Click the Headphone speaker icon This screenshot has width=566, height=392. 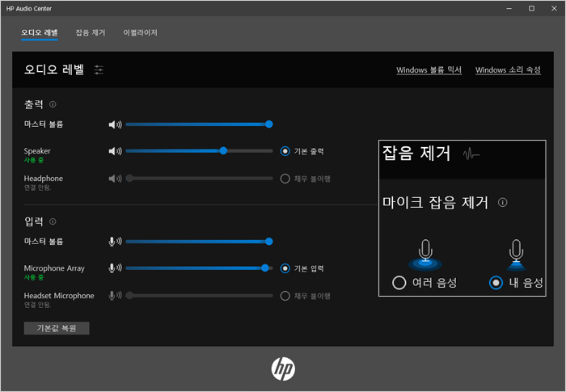click(115, 179)
